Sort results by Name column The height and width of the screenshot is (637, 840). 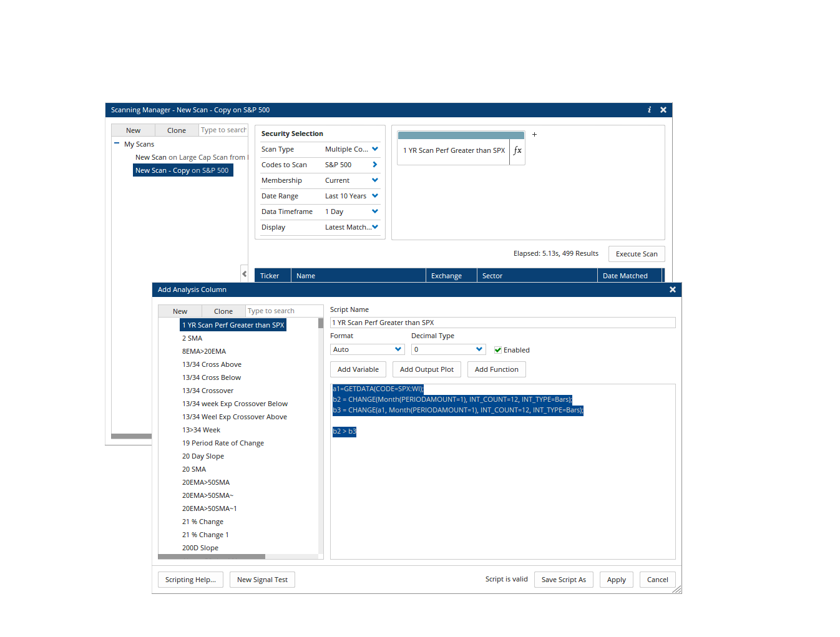pos(358,276)
